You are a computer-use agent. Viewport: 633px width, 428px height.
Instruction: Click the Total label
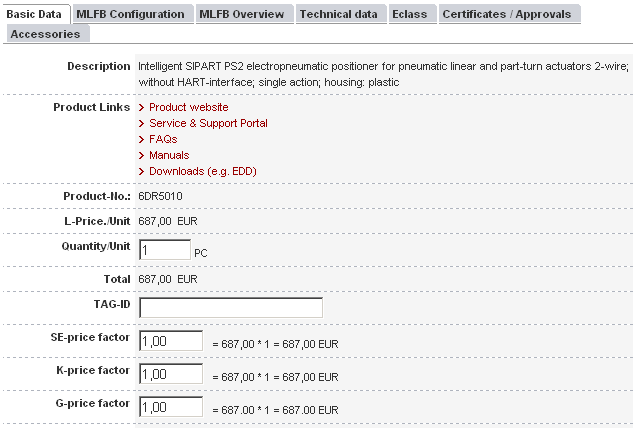click(117, 279)
